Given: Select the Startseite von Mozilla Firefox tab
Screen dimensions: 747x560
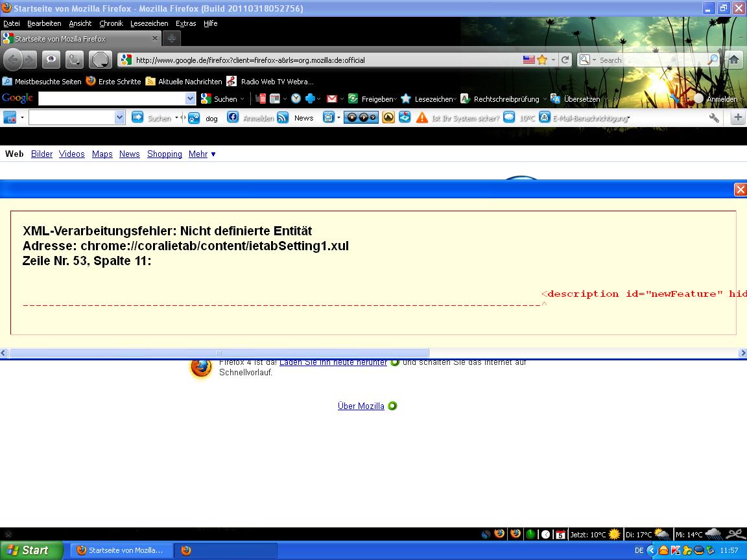Looking at the screenshot, I should coord(80,39).
